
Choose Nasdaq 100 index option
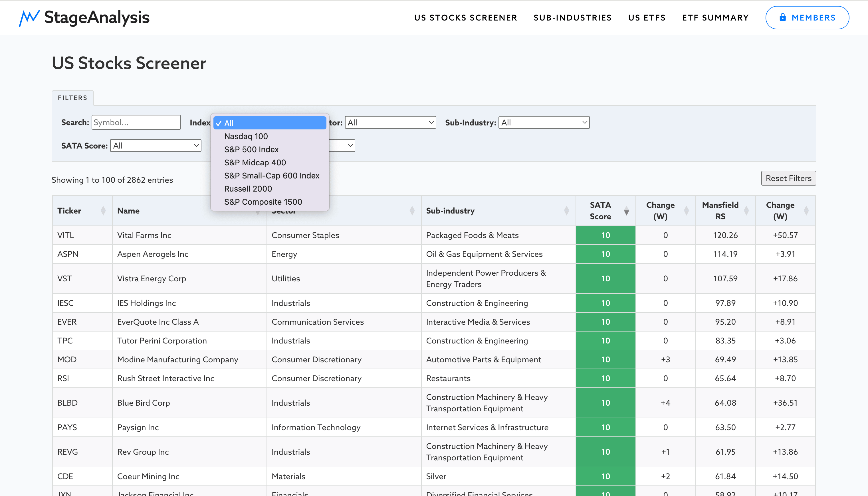coord(270,136)
